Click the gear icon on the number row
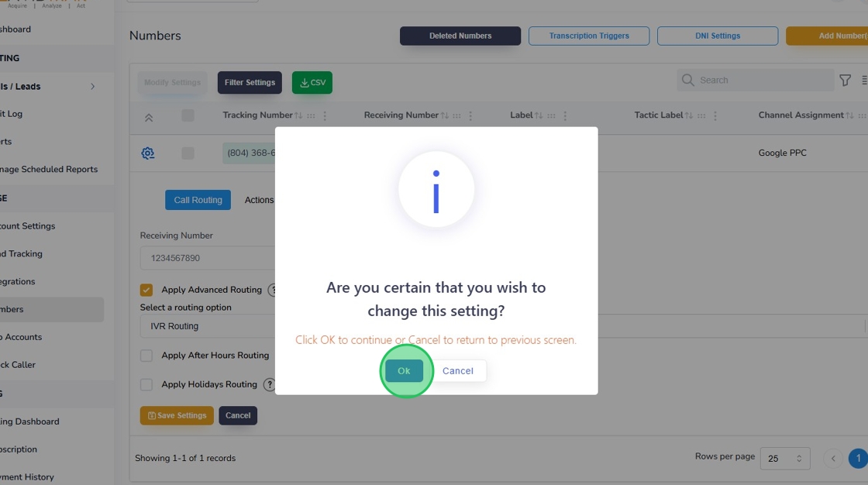868x485 pixels. [x=148, y=153]
